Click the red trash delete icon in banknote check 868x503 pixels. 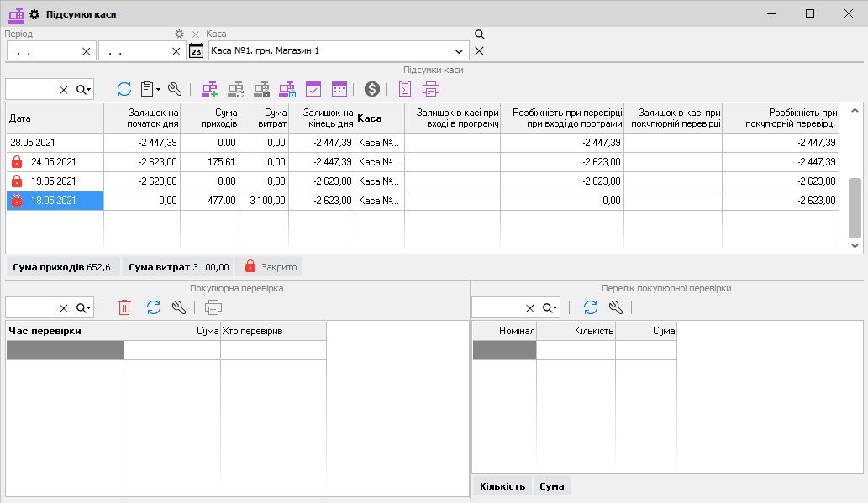(x=124, y=307)
